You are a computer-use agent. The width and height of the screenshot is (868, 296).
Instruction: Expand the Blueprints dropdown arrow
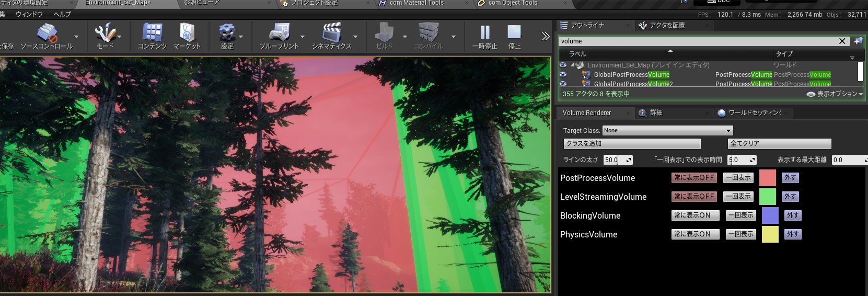(303, 37)
